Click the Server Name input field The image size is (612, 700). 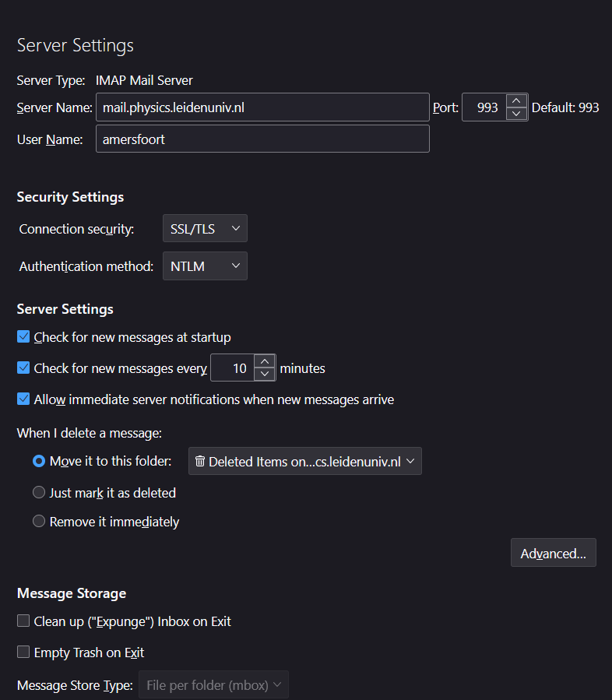[262, 107]
